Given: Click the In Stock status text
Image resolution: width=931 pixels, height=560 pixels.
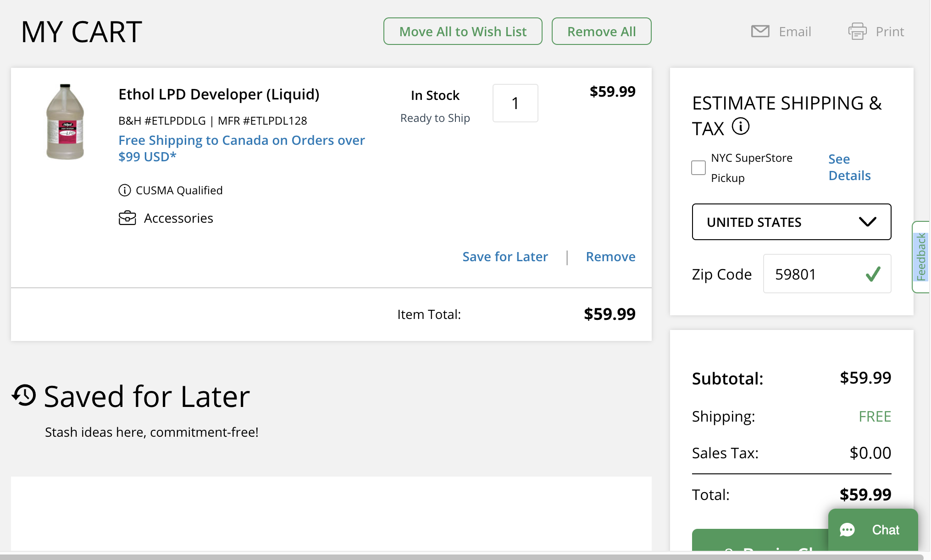Looking at the screenshot, I should [x=435, y=95].
